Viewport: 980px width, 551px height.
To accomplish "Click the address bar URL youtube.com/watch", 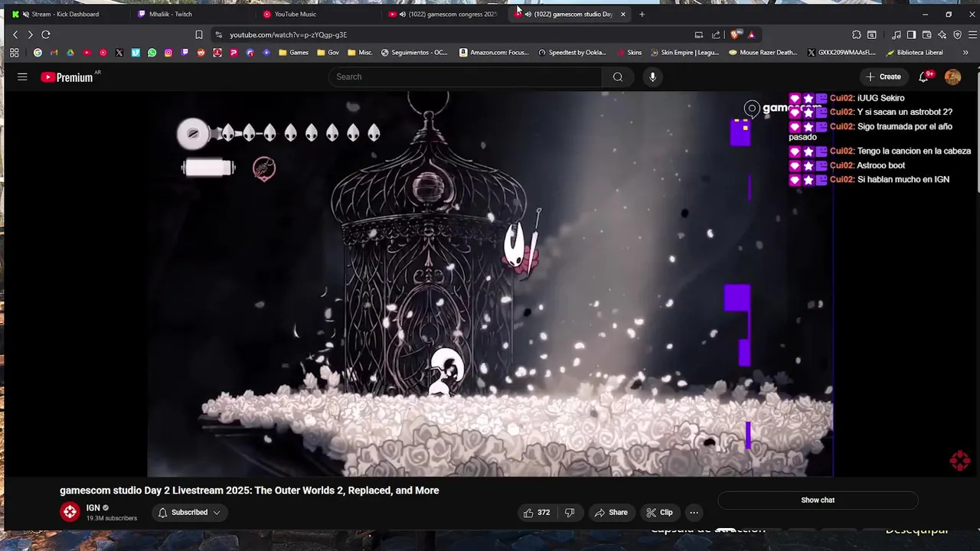I will pyautogui.click(x=289, y=34).
